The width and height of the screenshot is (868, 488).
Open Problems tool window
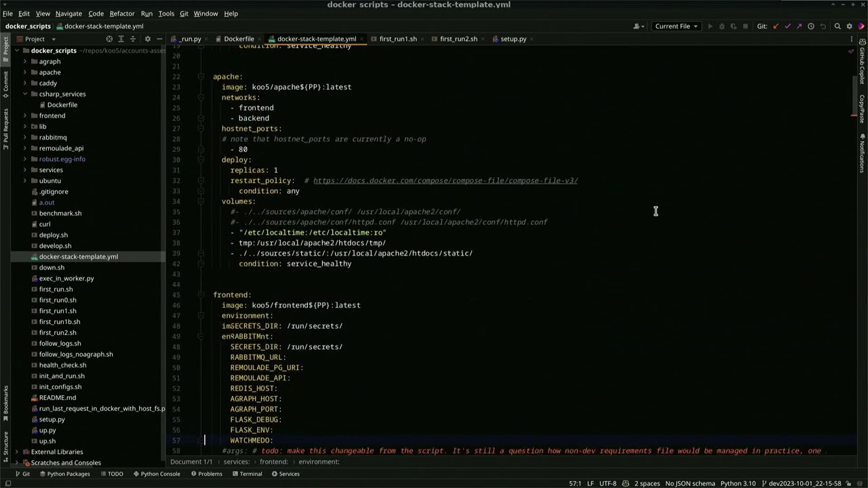[206, 474]
